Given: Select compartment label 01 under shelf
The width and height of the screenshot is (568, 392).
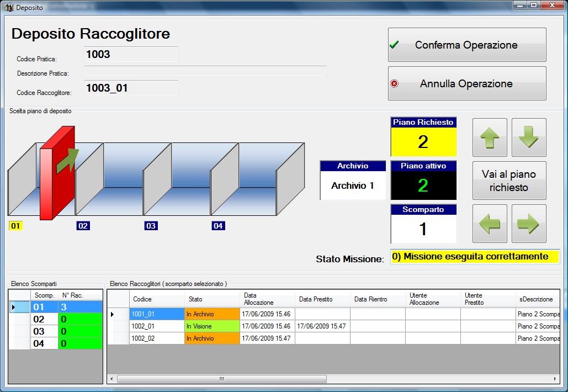Looking at the screenshot, I should click(15, 226).
